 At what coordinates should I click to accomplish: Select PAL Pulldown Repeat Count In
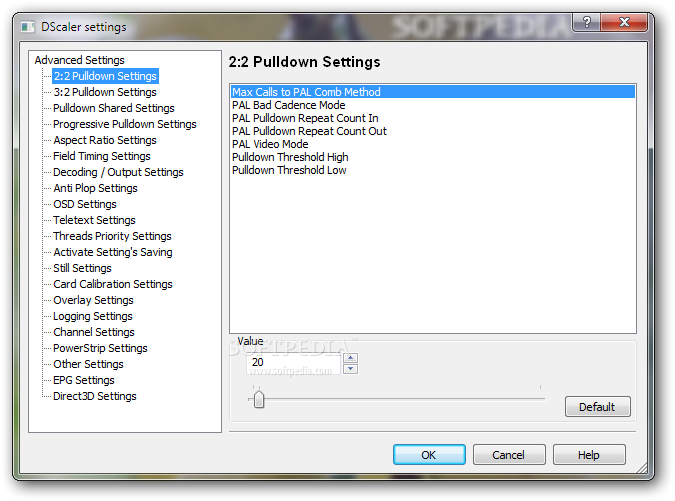[433, 118]
